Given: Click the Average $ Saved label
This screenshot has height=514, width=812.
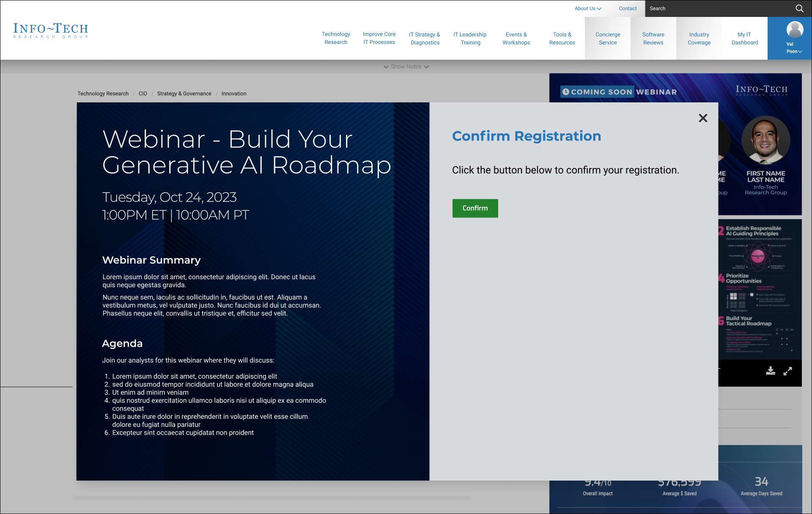Looking at the screenshot, I should [680, 494].
